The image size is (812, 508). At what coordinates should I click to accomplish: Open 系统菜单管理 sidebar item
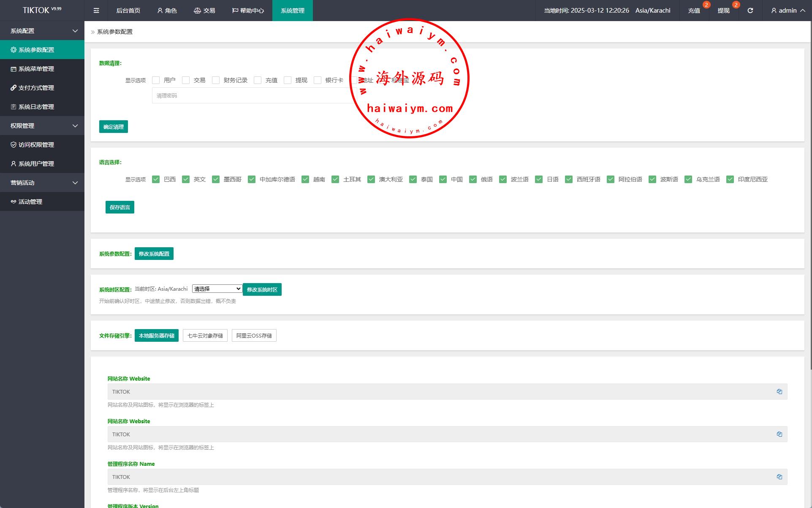point(36,69)
